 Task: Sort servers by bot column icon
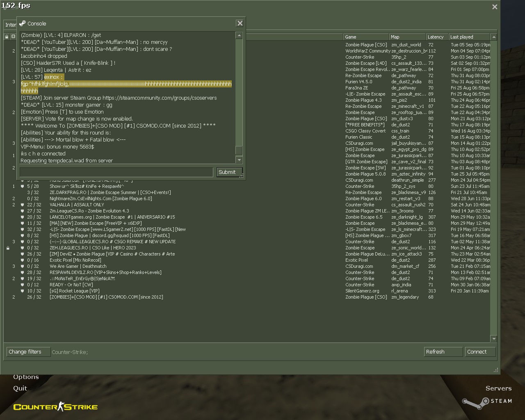13,37
